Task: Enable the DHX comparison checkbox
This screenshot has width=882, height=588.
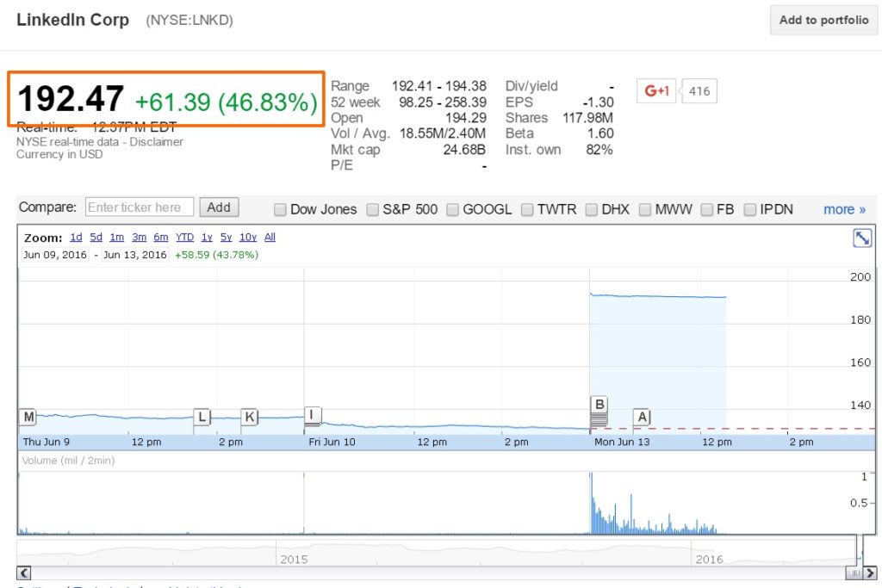Action: click(x=591, y=210)
